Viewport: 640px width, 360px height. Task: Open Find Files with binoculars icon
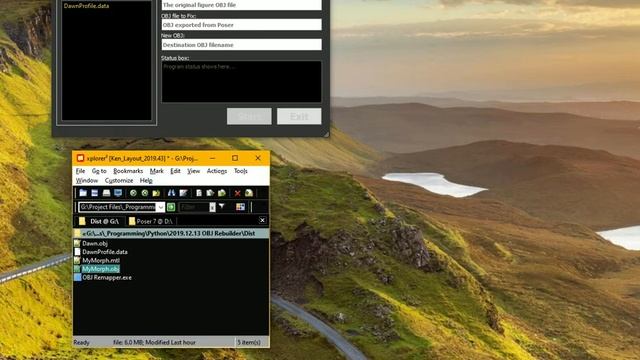[x=171, y=193]
